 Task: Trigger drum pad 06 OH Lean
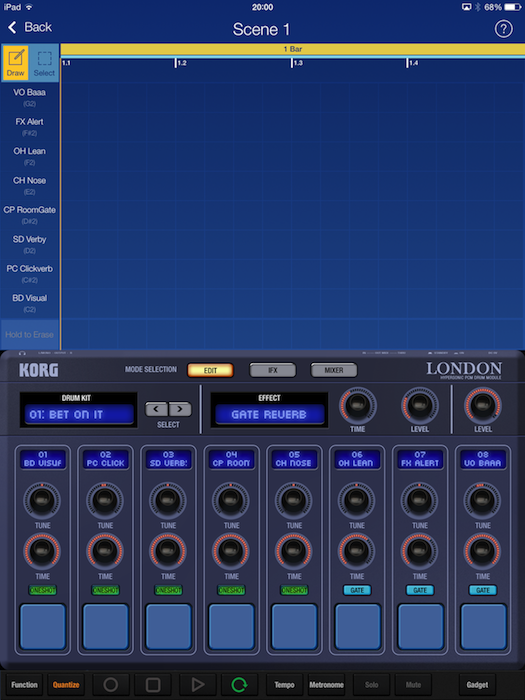(357, 626)
